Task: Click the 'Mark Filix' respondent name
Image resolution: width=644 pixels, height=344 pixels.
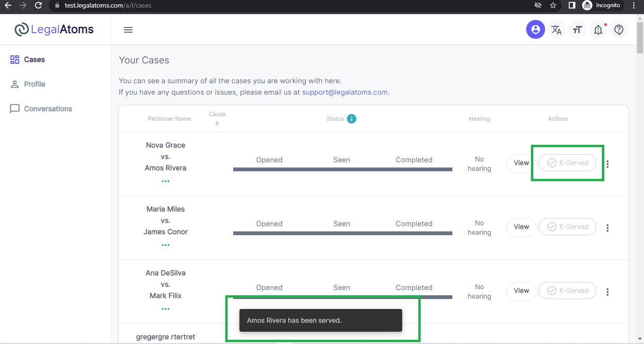Action: pyautogui.click(x=166, y=296)
